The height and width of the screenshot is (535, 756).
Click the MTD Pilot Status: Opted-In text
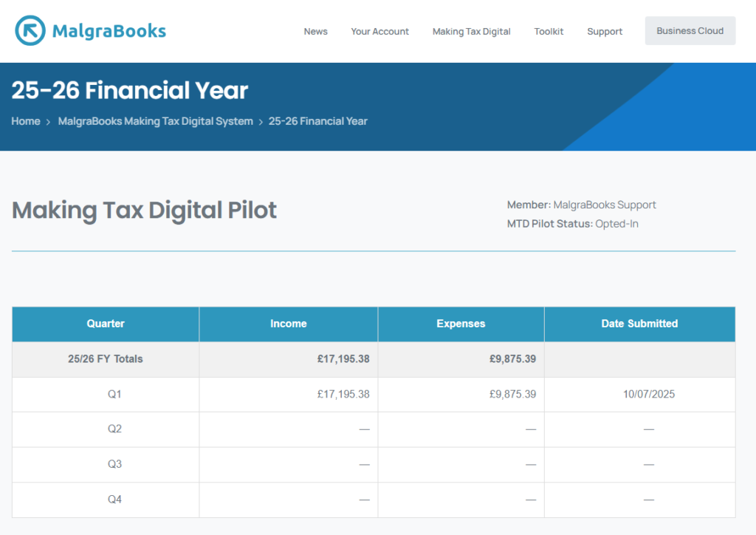click(572, 224)
